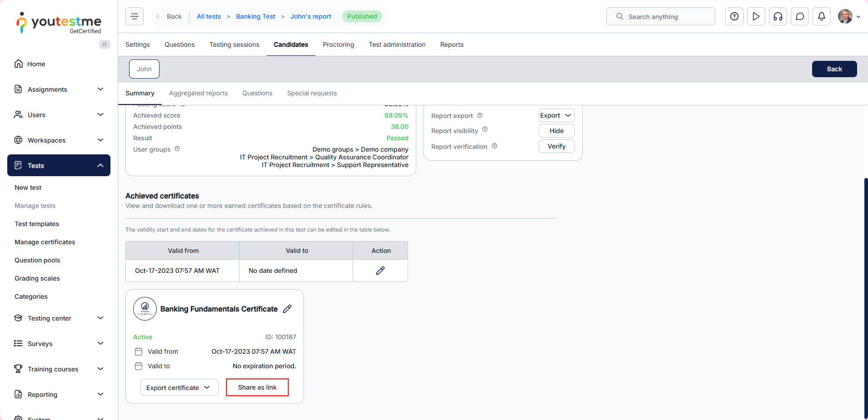Collapse the sidebar with double-chevron icon
Viewport: 868px width, 420px height.
105,44
